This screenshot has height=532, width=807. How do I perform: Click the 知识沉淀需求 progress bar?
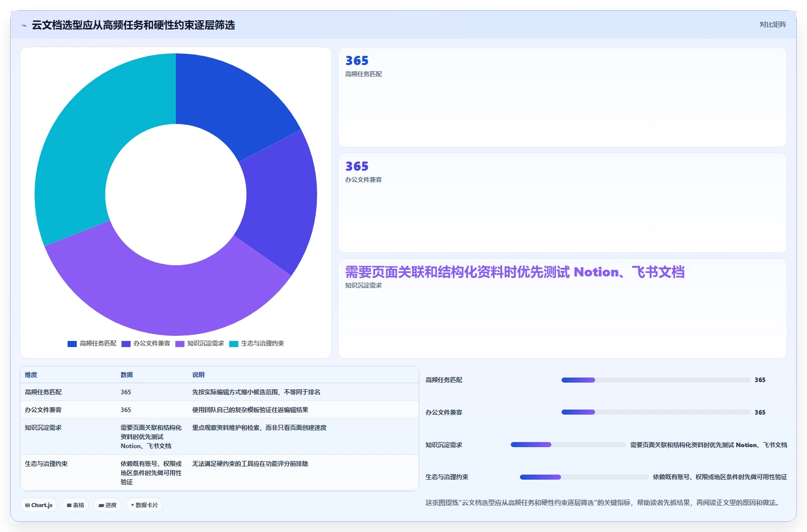point(568,445)
